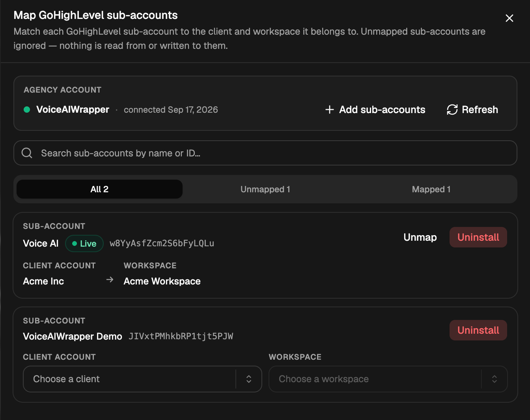Viewport: 530px width, 420px height.
Task: Unmap the Voice AI sub-account
Action: tap(420, 237)
